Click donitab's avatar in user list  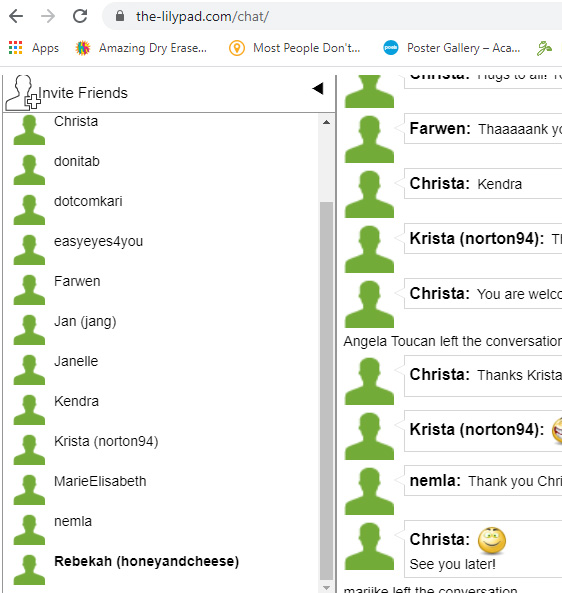click(x=29, y=170)
